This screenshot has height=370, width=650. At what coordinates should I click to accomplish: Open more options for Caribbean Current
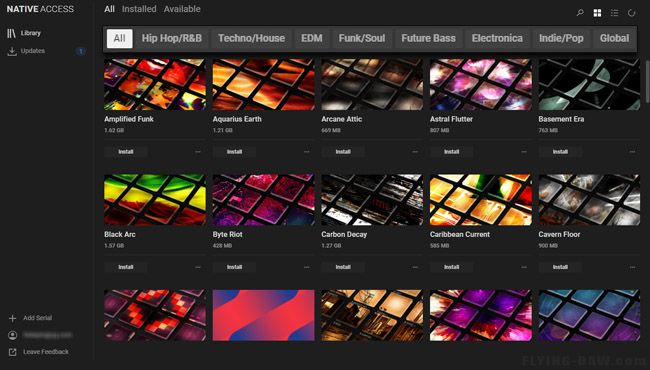[524, 267]
